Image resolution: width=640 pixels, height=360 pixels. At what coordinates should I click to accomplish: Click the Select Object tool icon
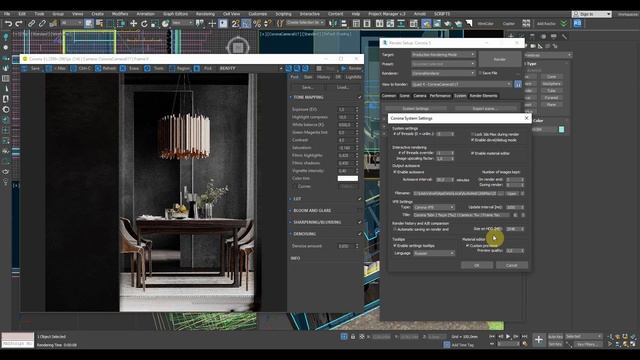coord(89,24)
